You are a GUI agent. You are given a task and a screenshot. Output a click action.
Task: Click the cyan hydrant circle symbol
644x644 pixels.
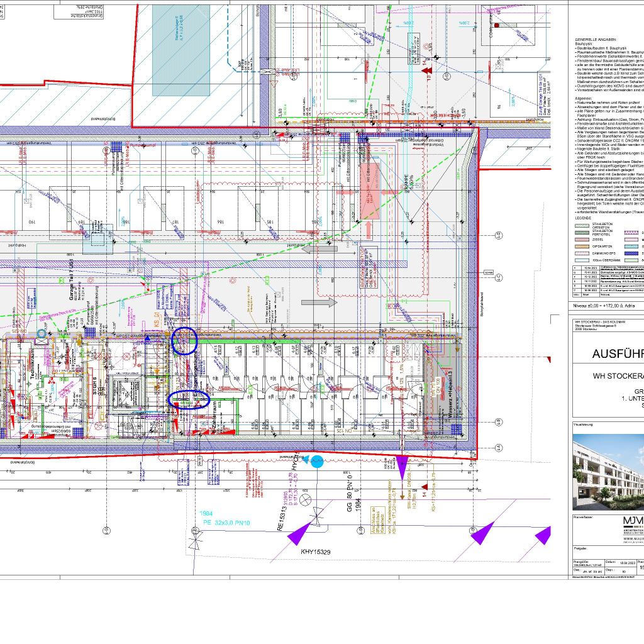pyautogui.click(x=318, y=462)
